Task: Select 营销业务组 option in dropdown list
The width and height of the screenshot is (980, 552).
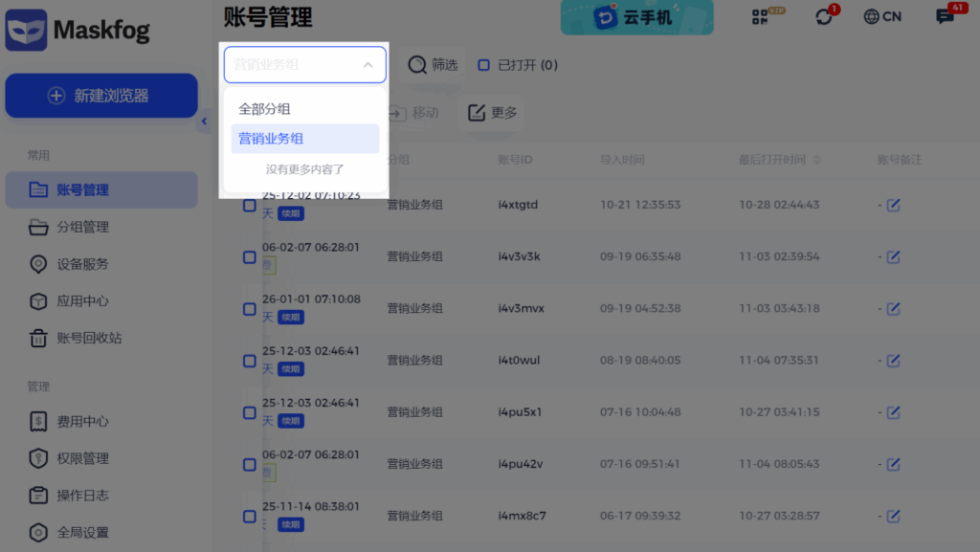Action: tap(271, 139)
